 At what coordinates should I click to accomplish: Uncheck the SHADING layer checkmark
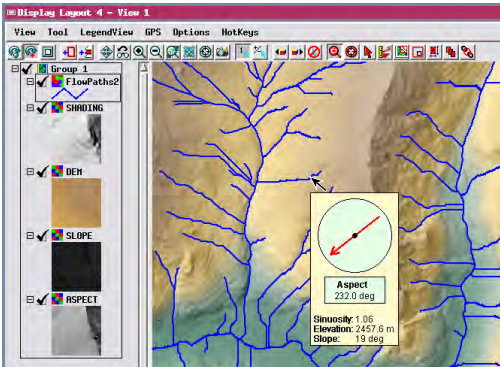(42, 108)
